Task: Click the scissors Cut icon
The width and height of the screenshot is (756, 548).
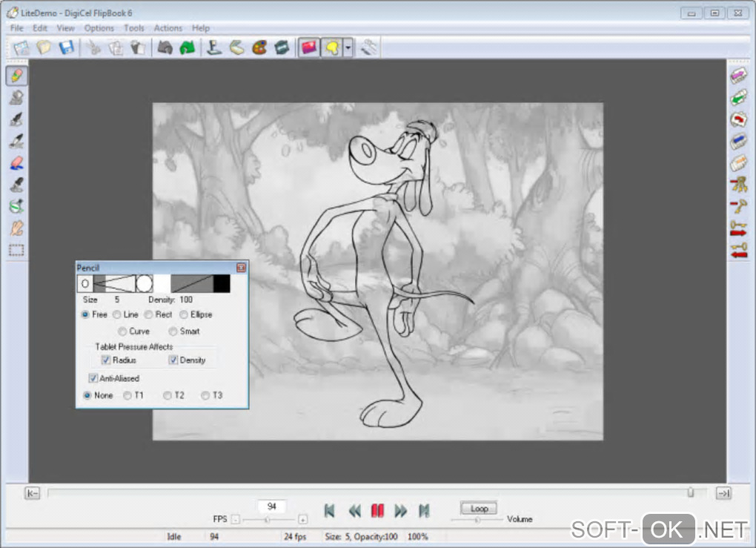Action: [94, 47]
